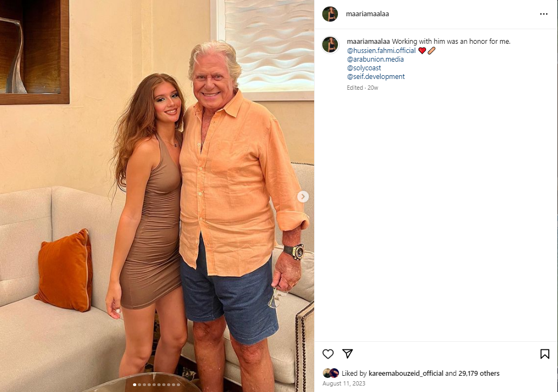558x392 pixels.
Task: Open @hussien.fahmi.official tagged profile
Action: coord(381,50)
